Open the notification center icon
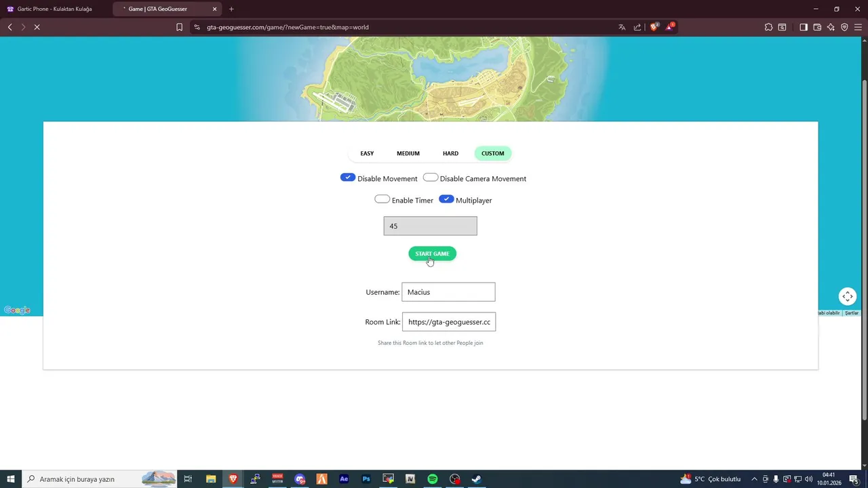Screen dimensions: 868x488 pos(854,479)
